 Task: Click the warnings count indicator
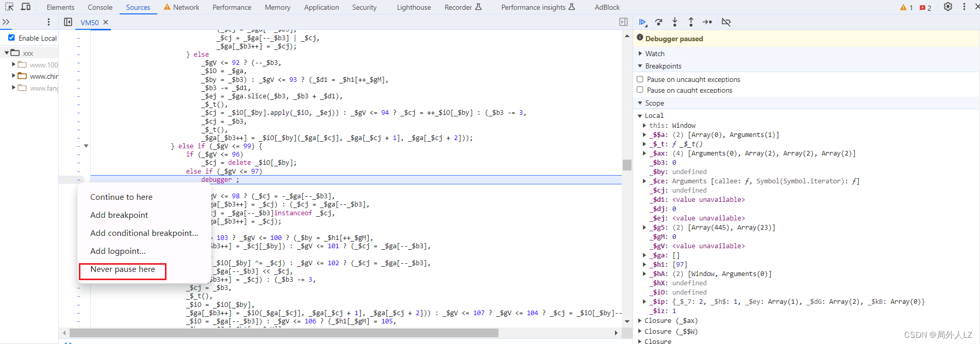(x=907, y=7)
